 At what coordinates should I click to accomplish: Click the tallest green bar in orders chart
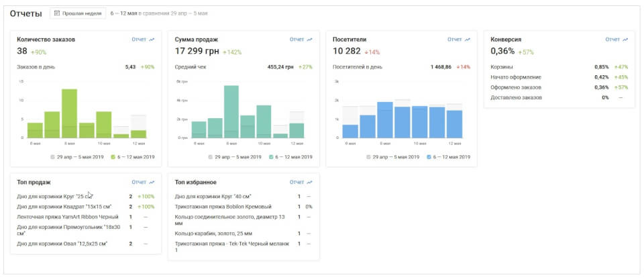[69, 114]
